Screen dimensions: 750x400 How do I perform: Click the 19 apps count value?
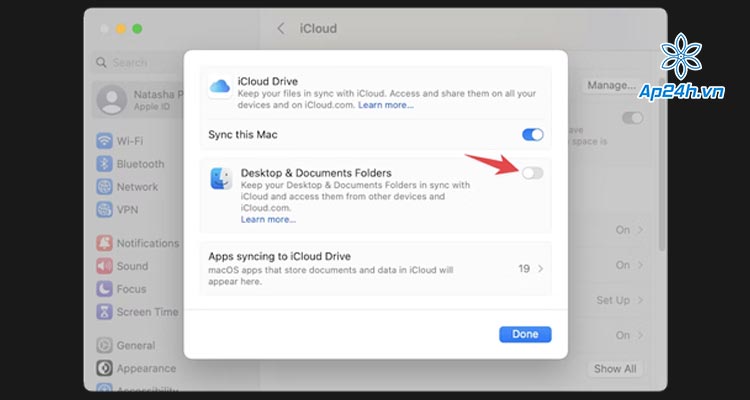524,269
